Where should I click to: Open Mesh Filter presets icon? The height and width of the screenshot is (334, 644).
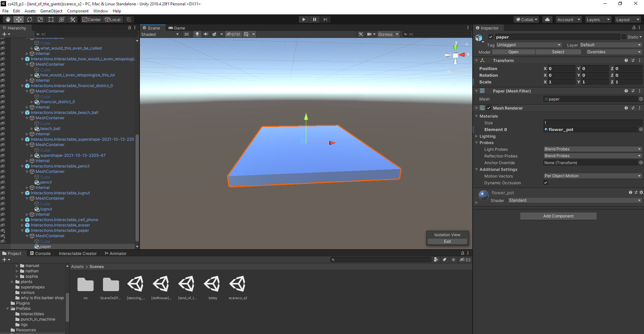tap(633, 91)
